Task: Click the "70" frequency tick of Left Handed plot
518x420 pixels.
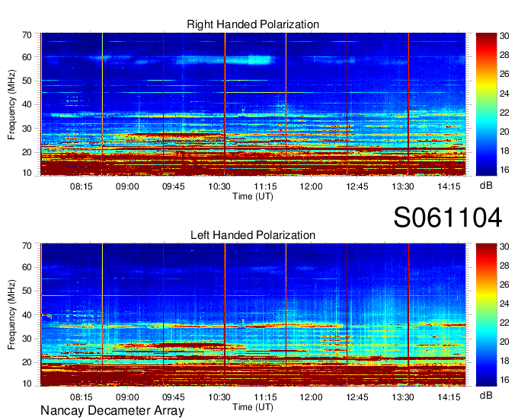Action: [27, 246]
